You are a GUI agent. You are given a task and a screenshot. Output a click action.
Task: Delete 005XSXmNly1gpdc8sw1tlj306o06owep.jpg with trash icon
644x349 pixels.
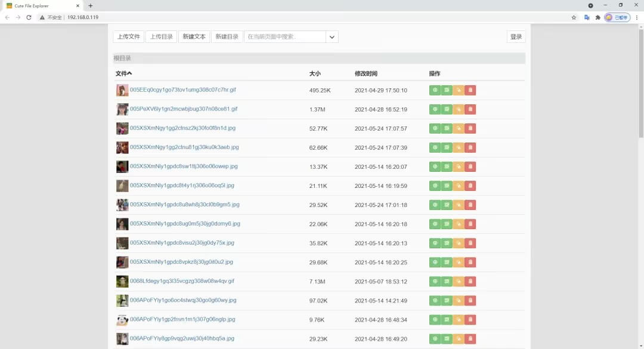point(470,166)
